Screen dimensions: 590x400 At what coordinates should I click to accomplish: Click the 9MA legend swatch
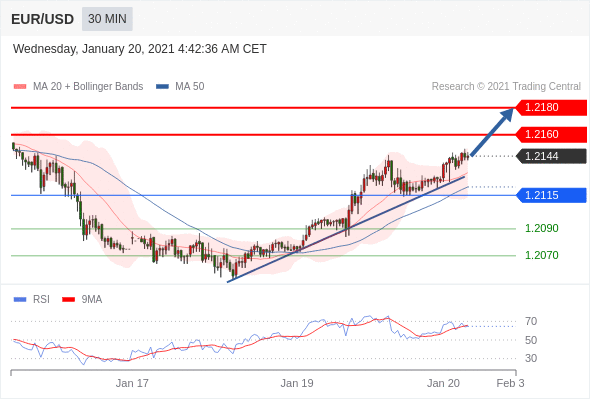[68, 300]
